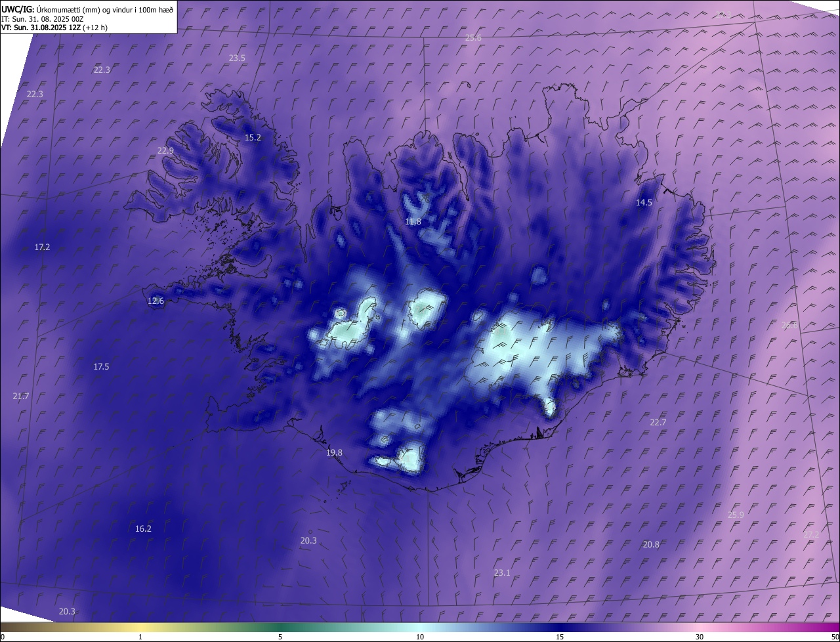This screenshot has width=840, height=642.
Task: Click the 19.8 value label
Action: click(334, 453)
